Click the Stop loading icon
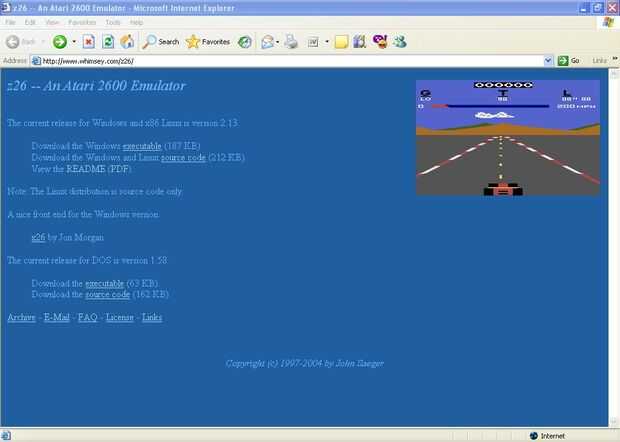620x442 pixels. point(89,42)
